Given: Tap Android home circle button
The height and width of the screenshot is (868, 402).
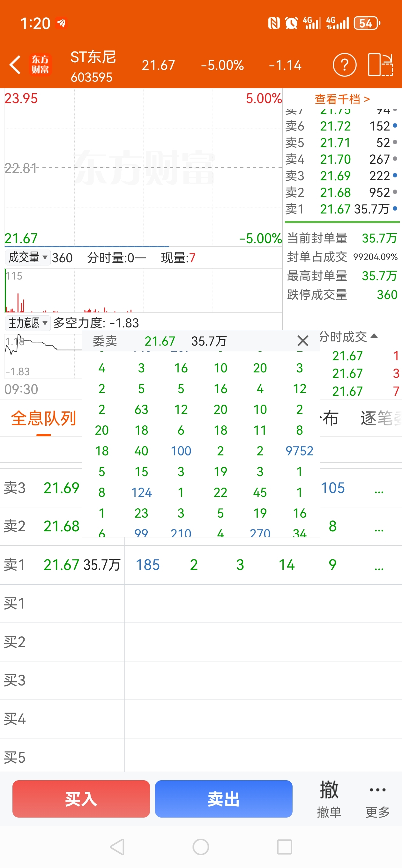Looking at the screenshot, I should pyautogui.click(x=201, y=847).
